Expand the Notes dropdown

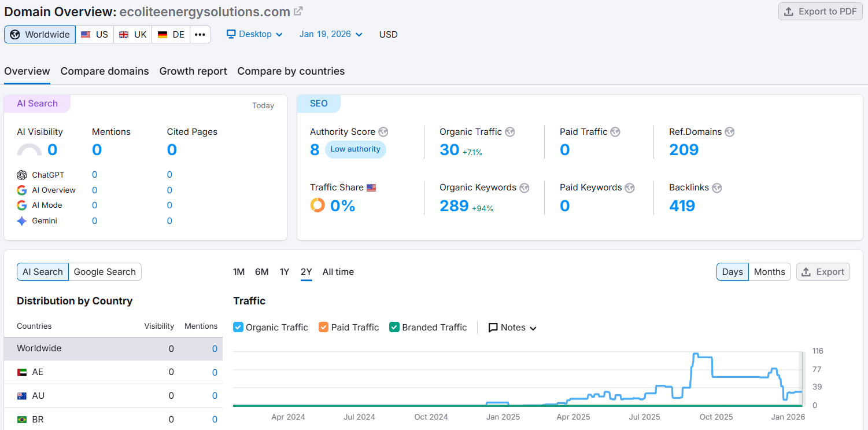(x=532, y=328)
